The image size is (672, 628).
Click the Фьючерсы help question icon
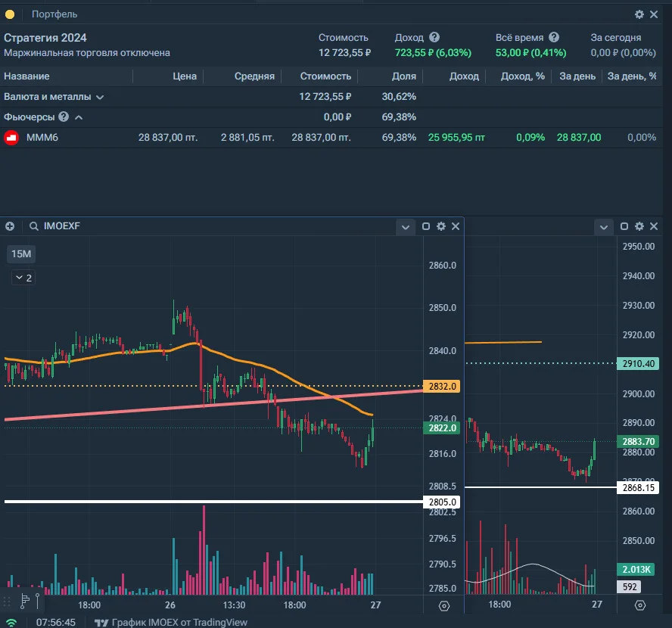click(64, 117)
